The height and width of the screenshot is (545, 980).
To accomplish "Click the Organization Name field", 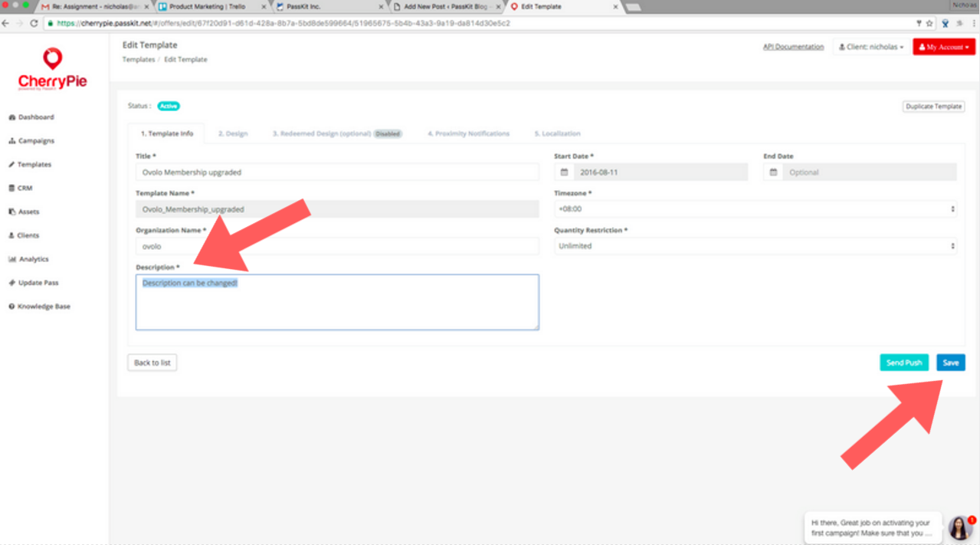I will point(337,246).
